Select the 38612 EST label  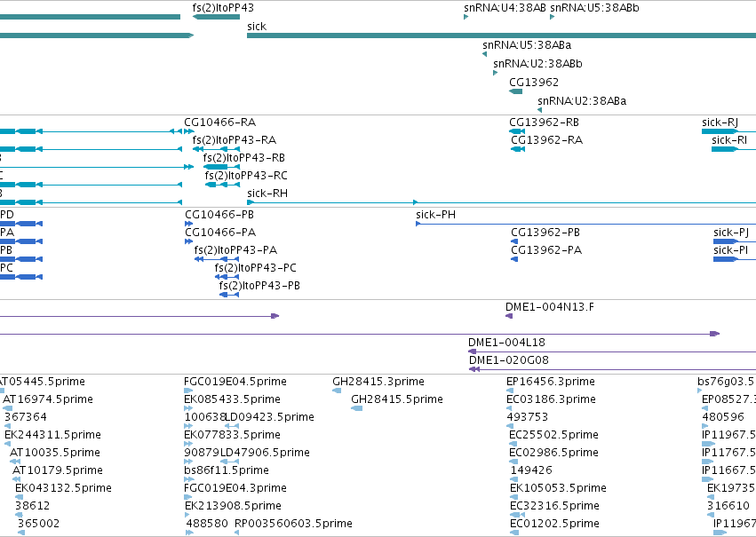[32, 506]
